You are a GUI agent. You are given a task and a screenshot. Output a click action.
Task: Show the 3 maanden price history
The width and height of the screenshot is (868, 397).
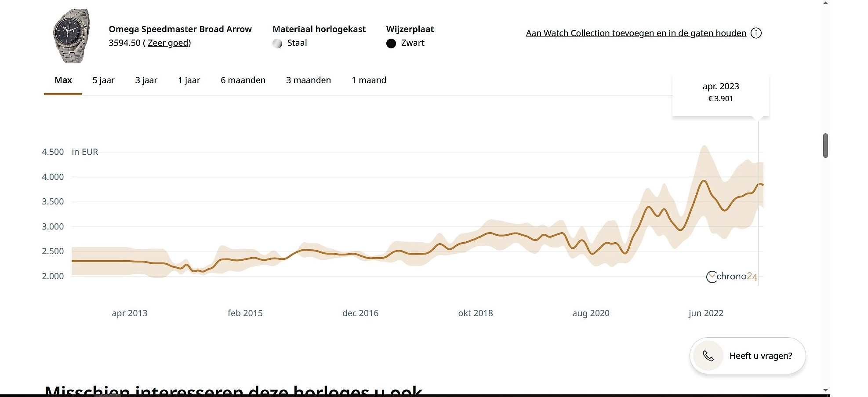click(x=309, y=80)
